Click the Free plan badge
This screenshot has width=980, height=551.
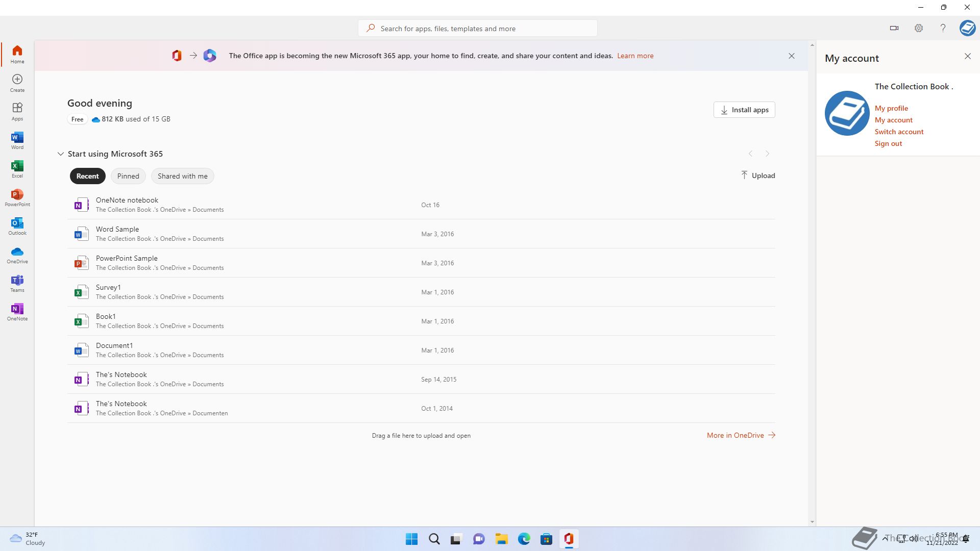77,119
